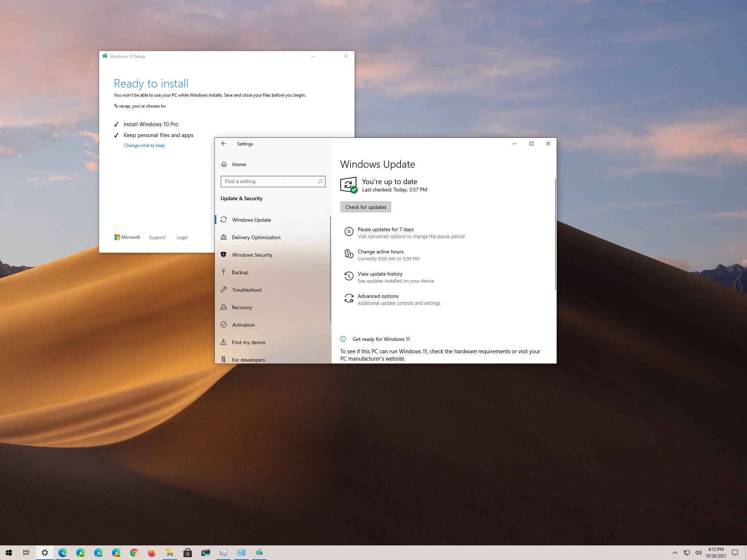The height and width of the screenshot is (560, 747).
Task: Click the "Currently 8:00 AM to 5:00 PM" text
Action: click(x=388, y=259)
